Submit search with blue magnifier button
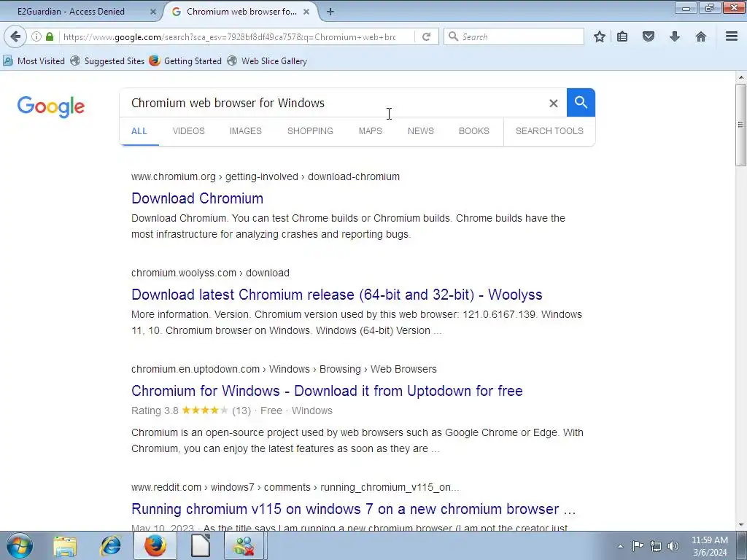This screenshot has width=747, height=560. tap(581, 102)
